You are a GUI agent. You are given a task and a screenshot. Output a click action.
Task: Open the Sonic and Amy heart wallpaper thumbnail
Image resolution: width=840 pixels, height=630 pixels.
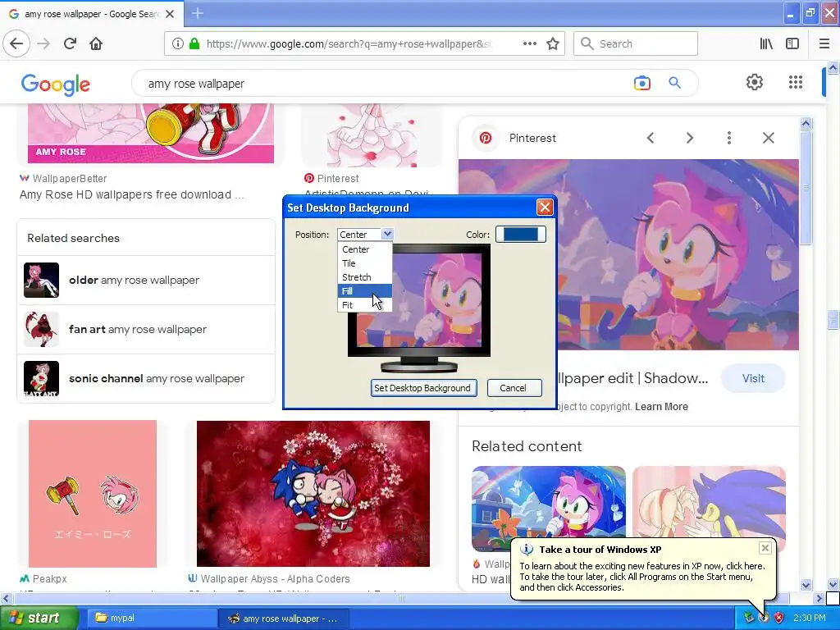click(x=313, y=493)
